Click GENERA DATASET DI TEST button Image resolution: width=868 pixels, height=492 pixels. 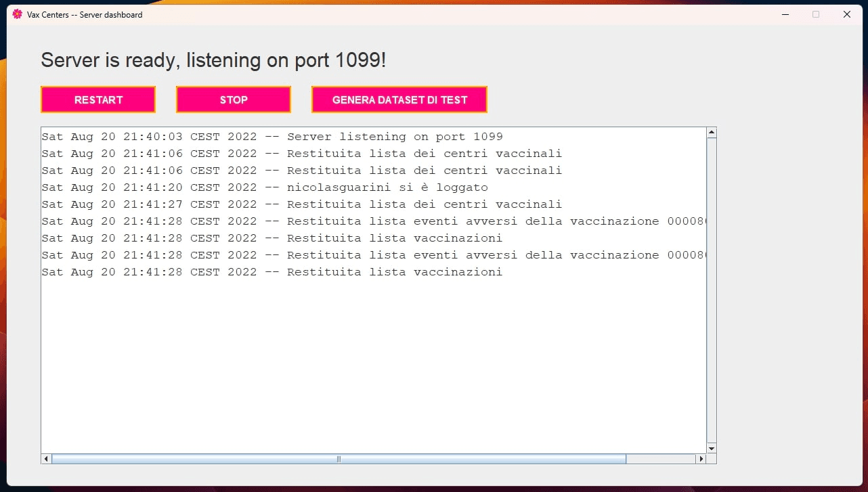(x=399, y=99)
